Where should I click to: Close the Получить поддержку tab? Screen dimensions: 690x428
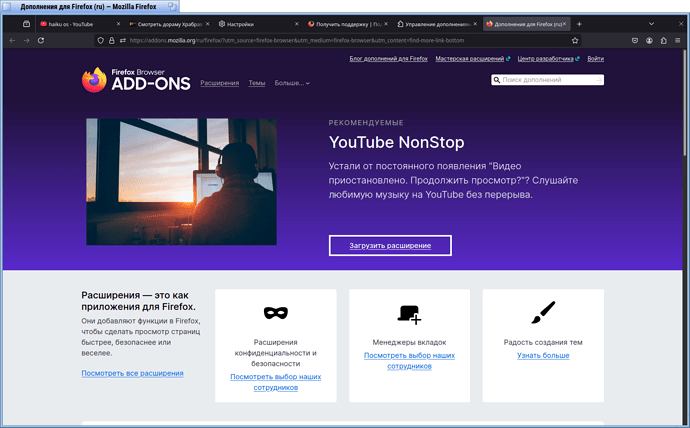[386, 24]
